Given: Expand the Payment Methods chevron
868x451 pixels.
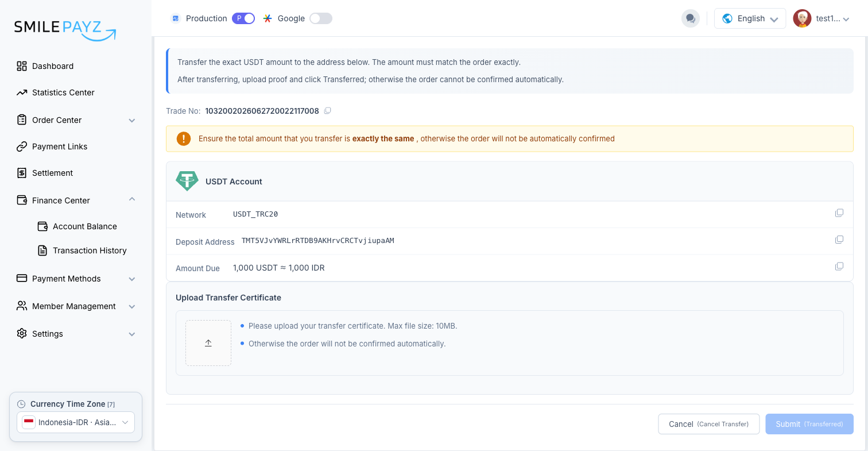Looking at the screenshot, I should pyautogui.click(x=132, y=279).
